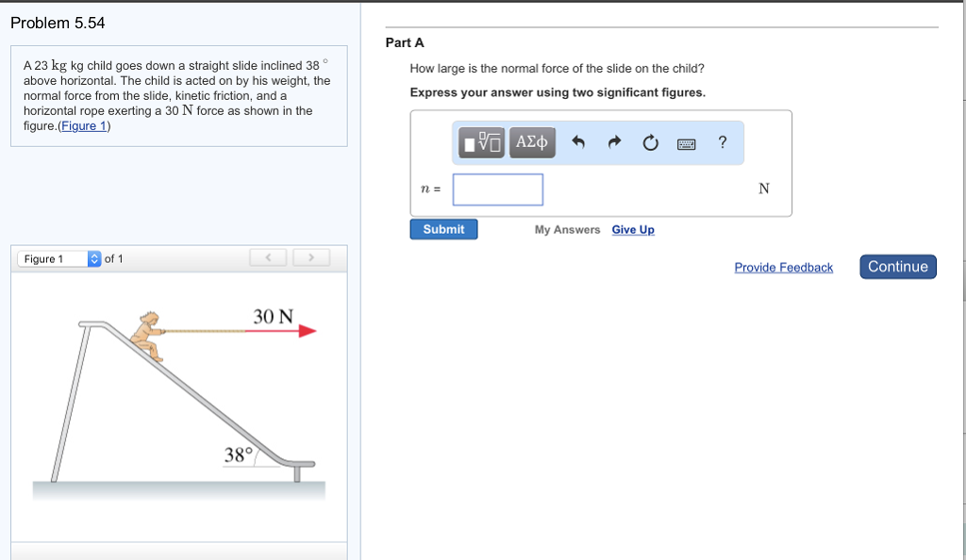Viewport: 966px width, 560px height.
Task: Open the Greek symbols ΑΣφ palette
Action: pos(532,142)
